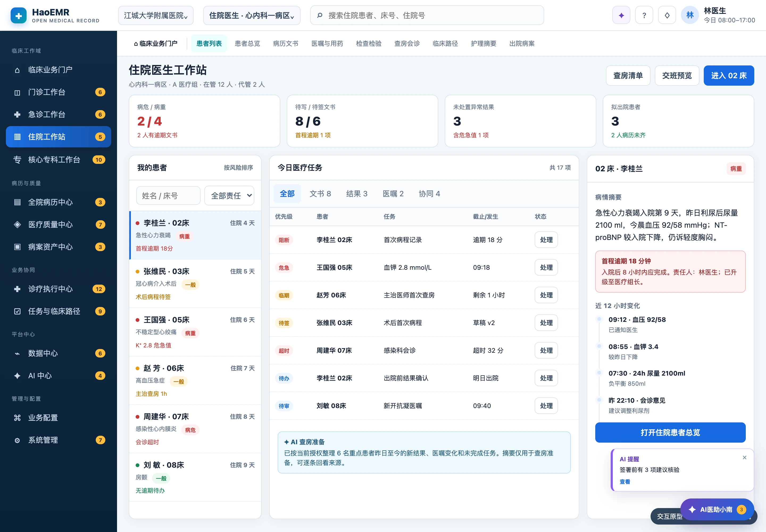Click the 住院工作站 sidebar icon

[17, 137]
